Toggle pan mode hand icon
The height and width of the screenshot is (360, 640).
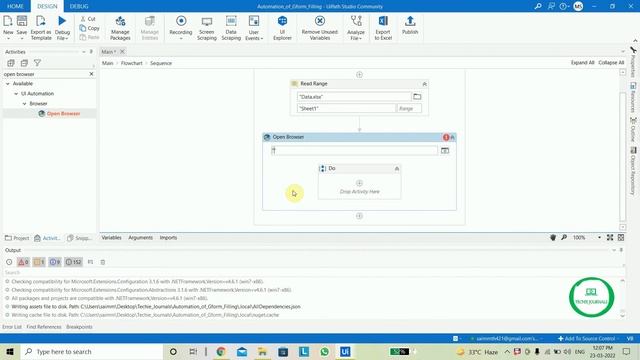click(x=553, y=238)
